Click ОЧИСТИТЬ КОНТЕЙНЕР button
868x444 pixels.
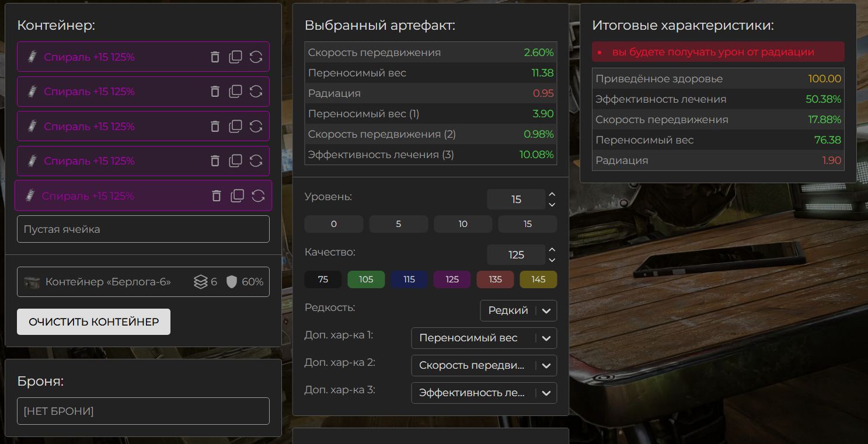(93, 321)
